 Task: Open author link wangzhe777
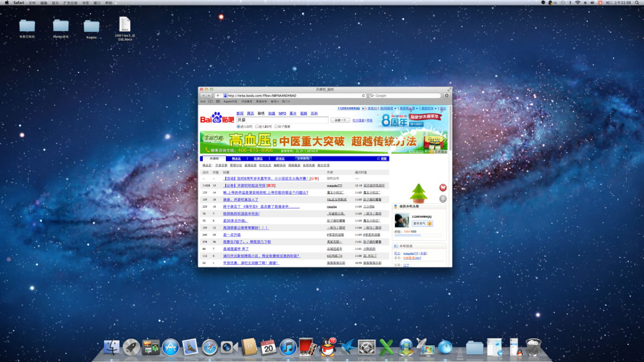[334, 186]
